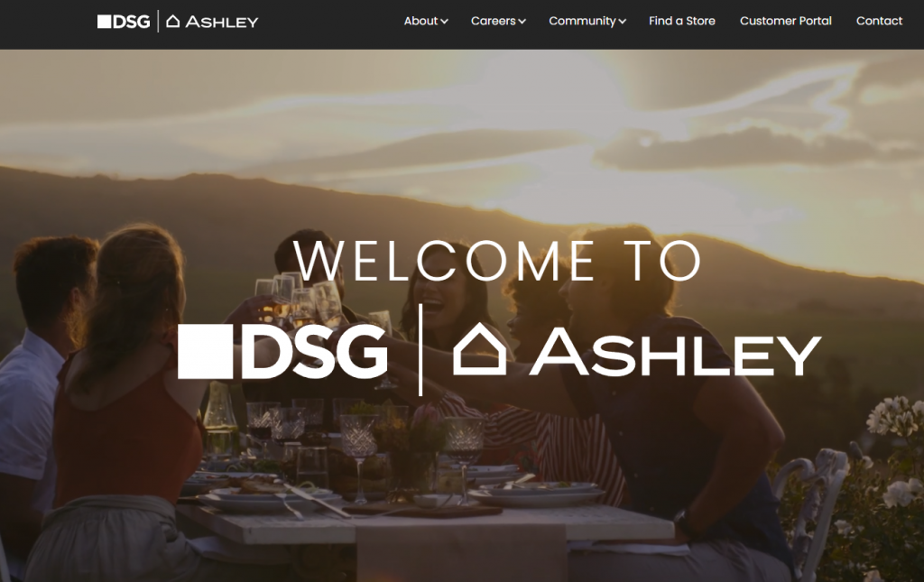The height and width of the screenshot is (582, 924).
Task: Expand the About chevron arrow
Action: click(444, 22)
